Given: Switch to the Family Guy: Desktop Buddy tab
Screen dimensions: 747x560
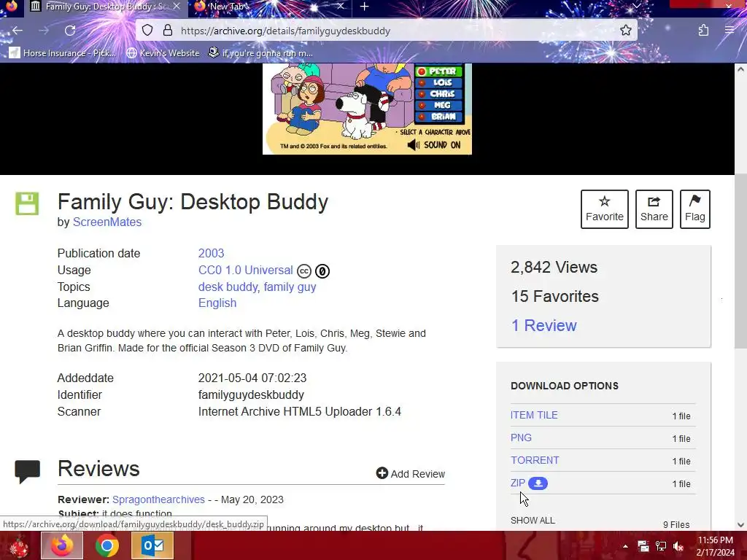Looking at the screenshot, I should (105, 7).
